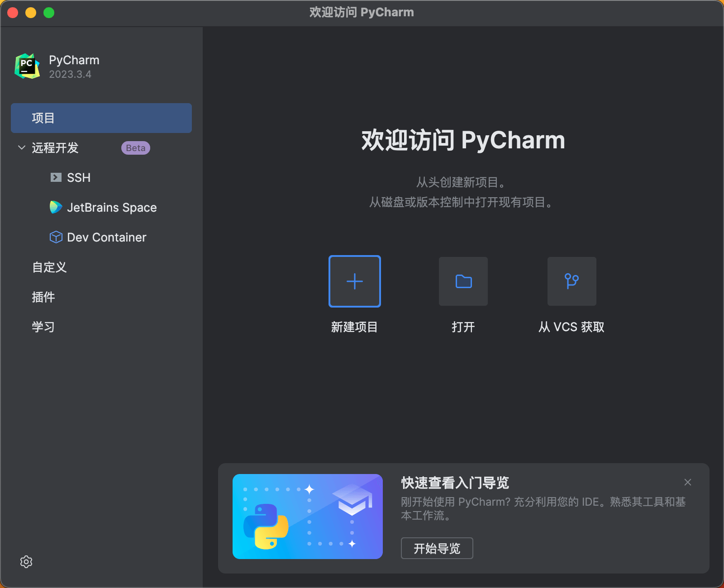Image resolution: width=724 pixels, height=588 pixels.
Task: Click the PyCharm logo icon
Action: tap(27, 66)
